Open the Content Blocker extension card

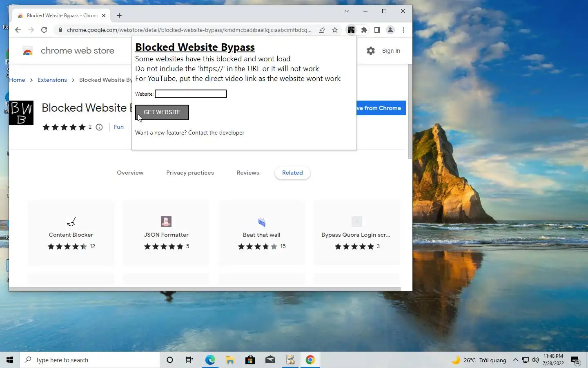(71, 232)
